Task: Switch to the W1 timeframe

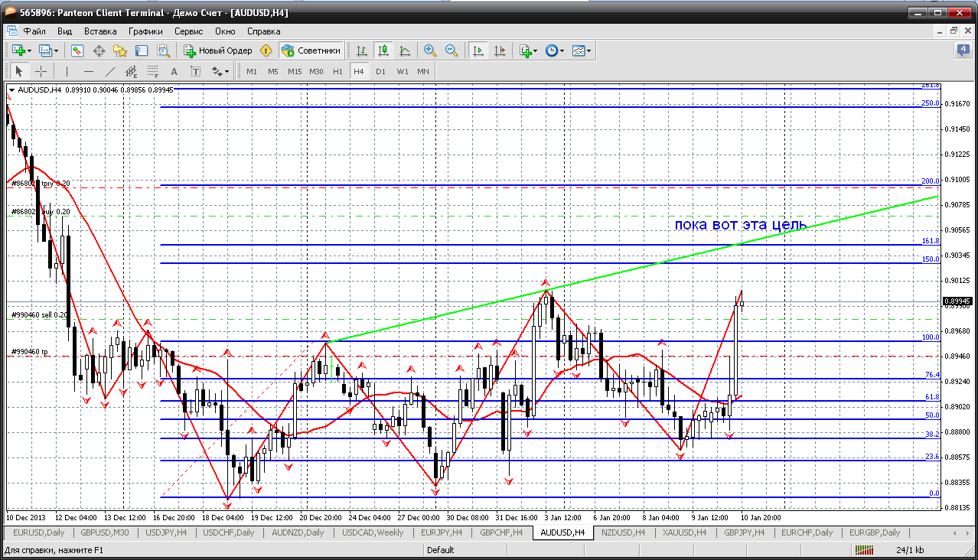Action: [x=402, y=71]
